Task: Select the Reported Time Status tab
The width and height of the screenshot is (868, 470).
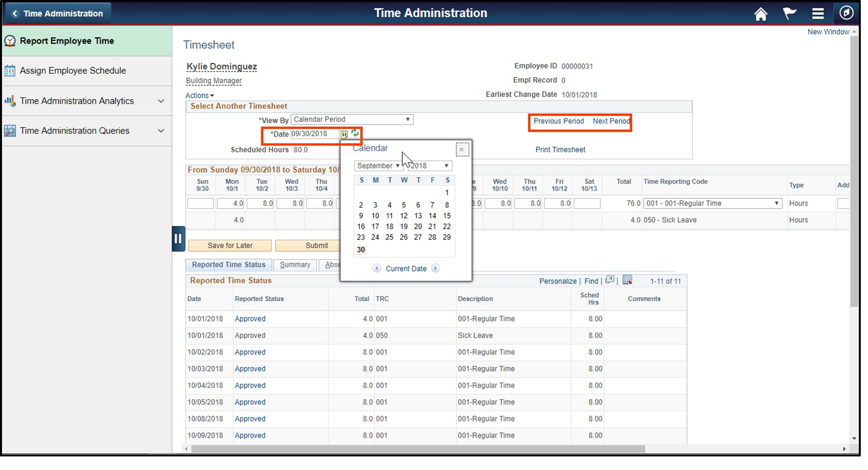Action: tap(228, 265)
